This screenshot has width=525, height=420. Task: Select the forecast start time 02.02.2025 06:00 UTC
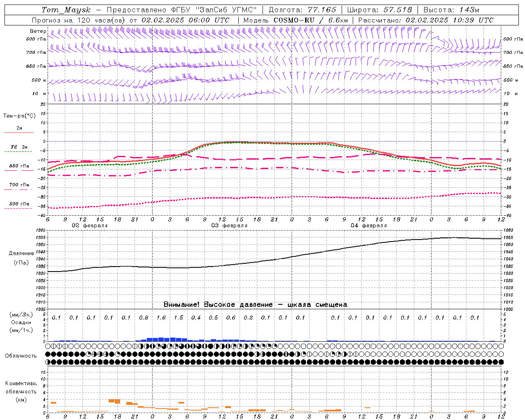[x=185, y=20]
